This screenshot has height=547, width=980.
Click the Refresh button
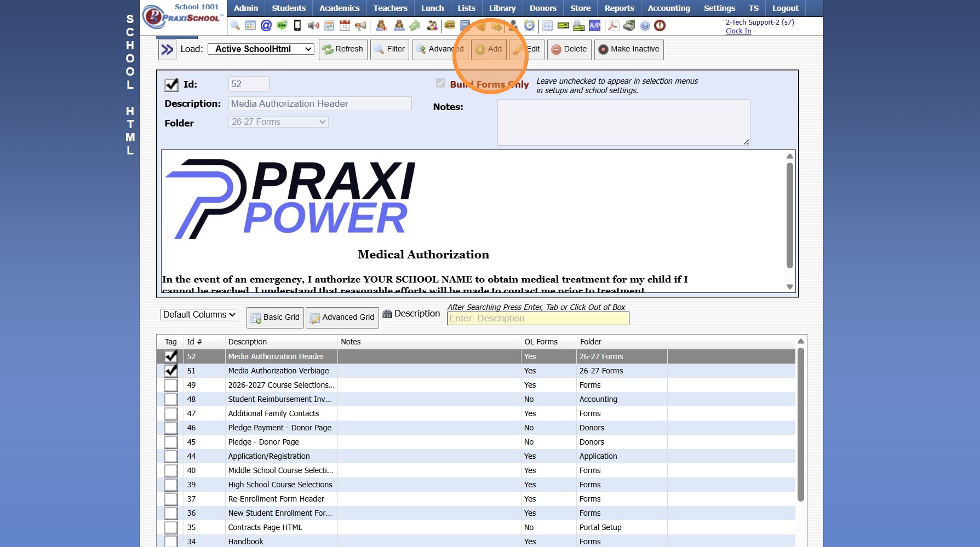343,49
